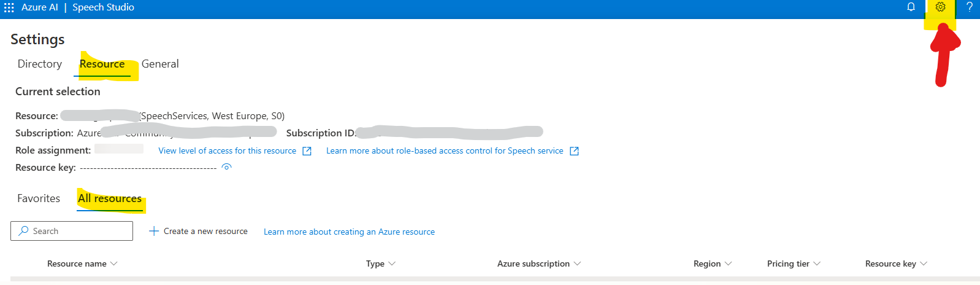Click the masked Resource key dashes
This screenshot has height=285, width=980.
148,168
